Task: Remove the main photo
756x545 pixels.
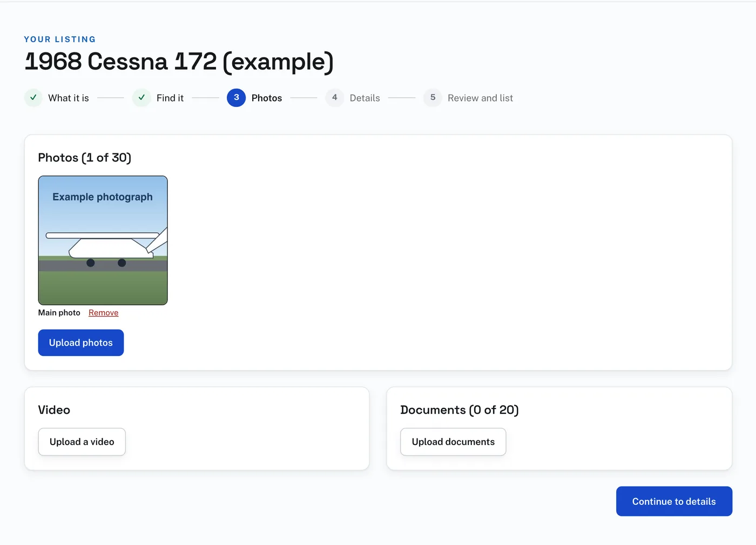Action: tap(104, 313)
